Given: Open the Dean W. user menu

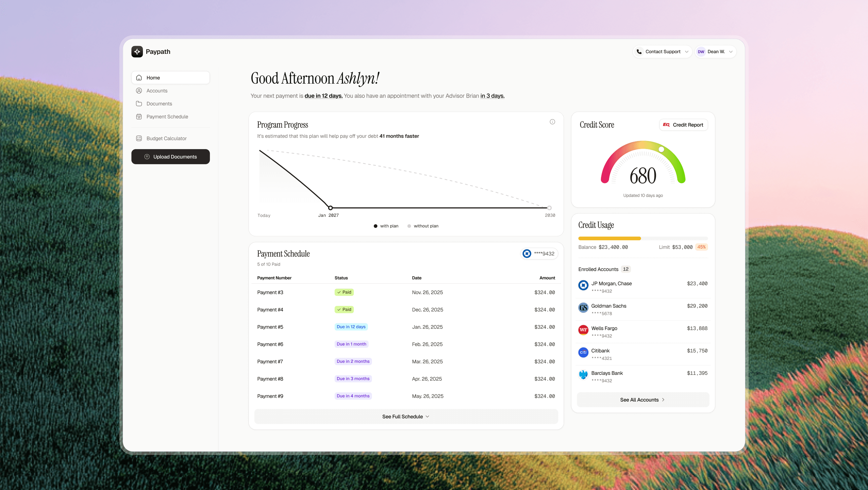Looking at the screenshot, I should pos(715,51).
